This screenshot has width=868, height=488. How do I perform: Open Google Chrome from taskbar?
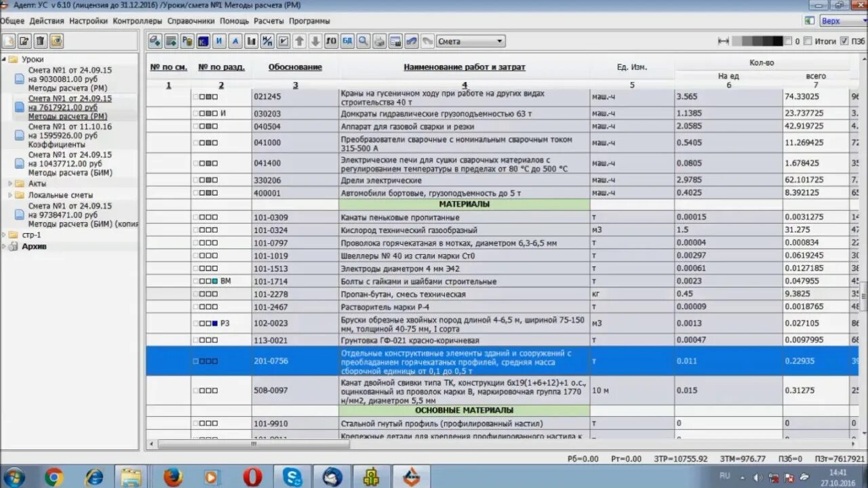[x=54, y=476]
